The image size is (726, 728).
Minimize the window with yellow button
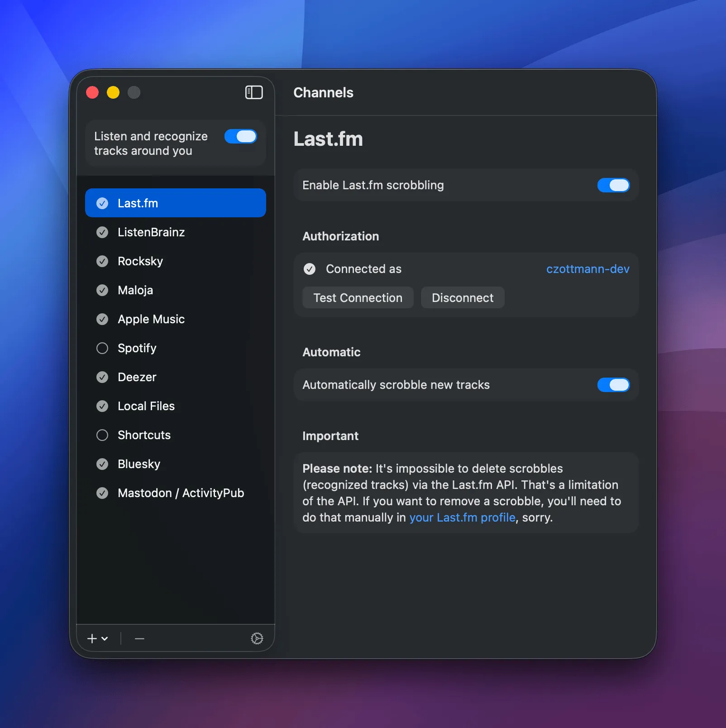(x=113, y=92)
